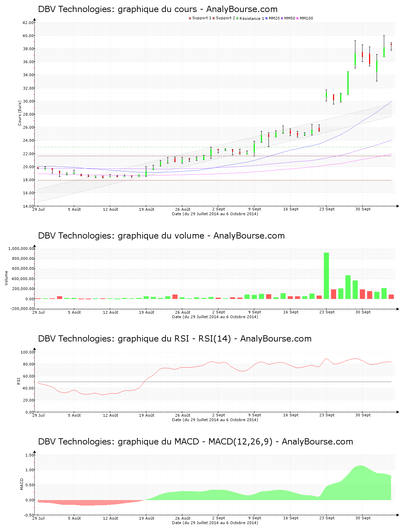The width and height of the screenshot is (412, 532).
Task: Select the Support 2 legend label
Action: coord(226,18)
